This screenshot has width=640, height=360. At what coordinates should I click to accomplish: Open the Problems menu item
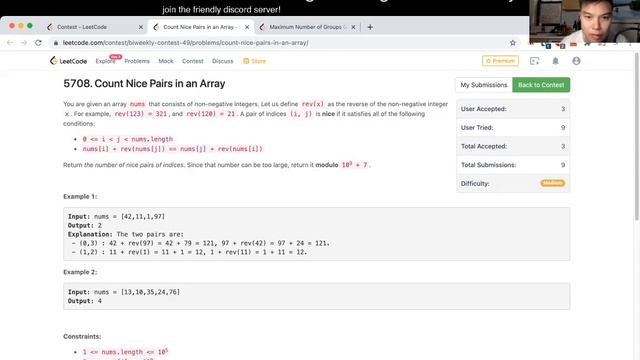pyautogui.click(x=137, y=61)
